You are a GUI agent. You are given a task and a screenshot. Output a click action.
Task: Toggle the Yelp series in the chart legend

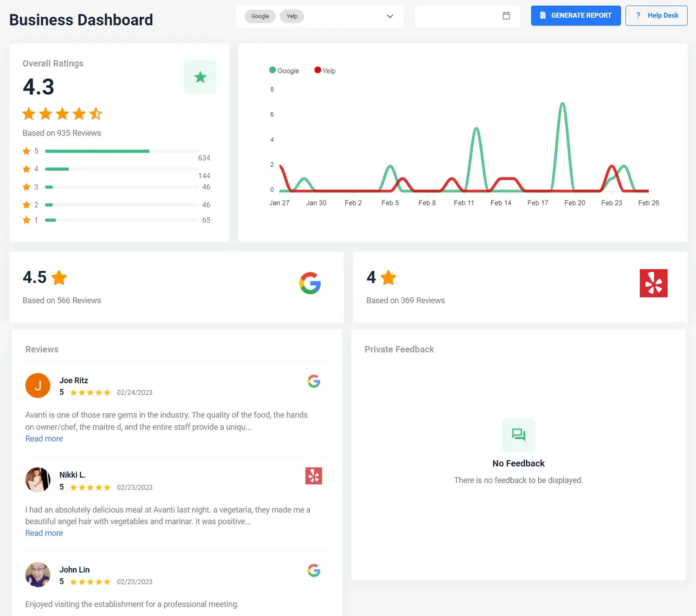tap(325, 71)
